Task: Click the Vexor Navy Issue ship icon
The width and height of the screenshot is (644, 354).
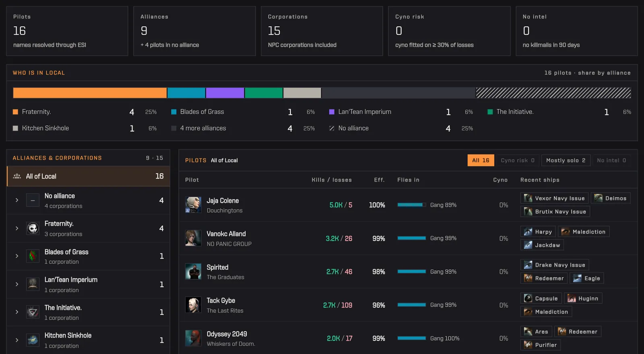Action: 528,198
